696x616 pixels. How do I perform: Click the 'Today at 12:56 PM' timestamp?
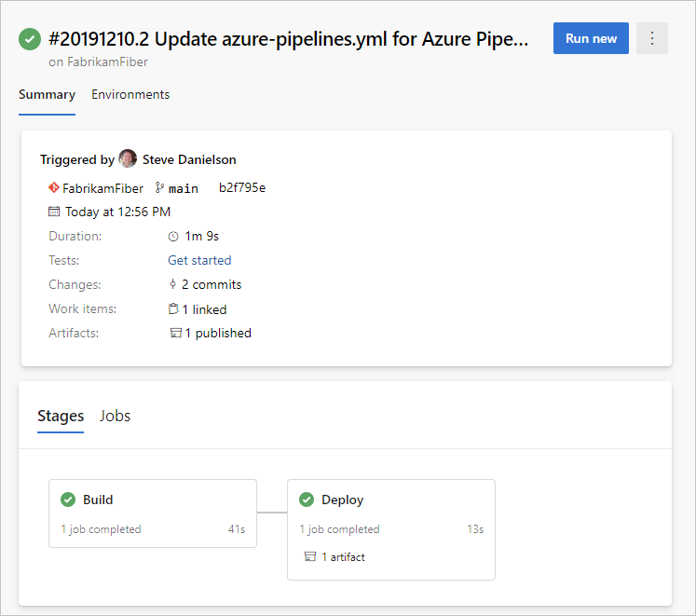[x=117, y=212]
